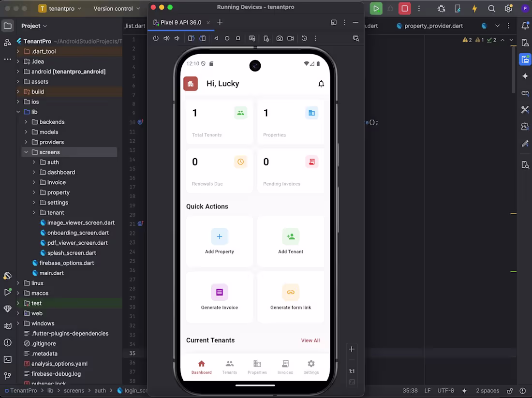Expand the backends folder
The height and width of the screenshot is (398, 532).
pyautogui.click(x=26, y=122)
